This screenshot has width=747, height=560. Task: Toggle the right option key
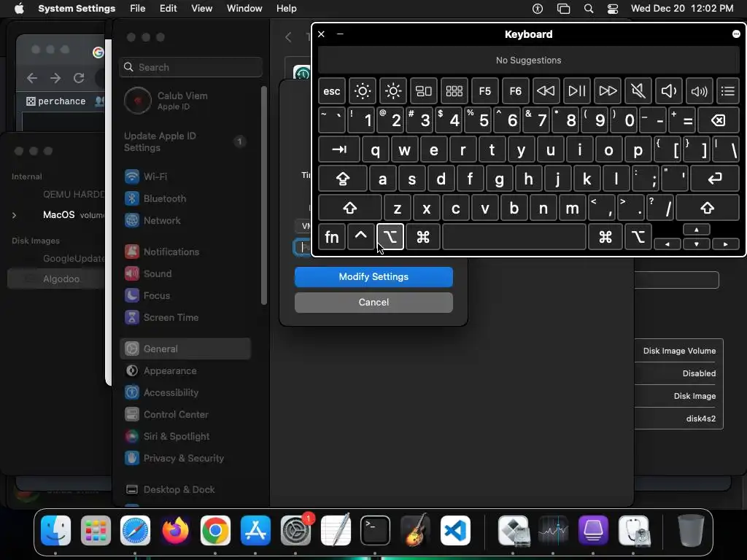(x=638, y=237)
